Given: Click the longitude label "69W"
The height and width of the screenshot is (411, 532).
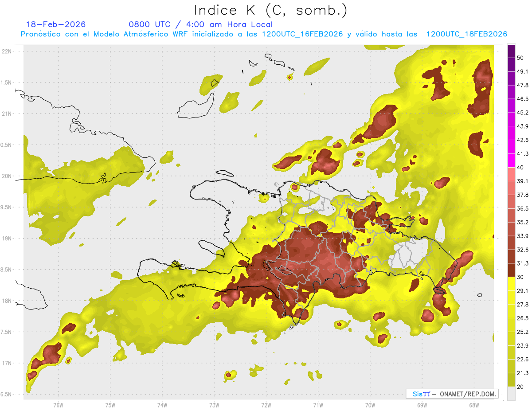Looking at the screenshot, I should coord(422,405).
